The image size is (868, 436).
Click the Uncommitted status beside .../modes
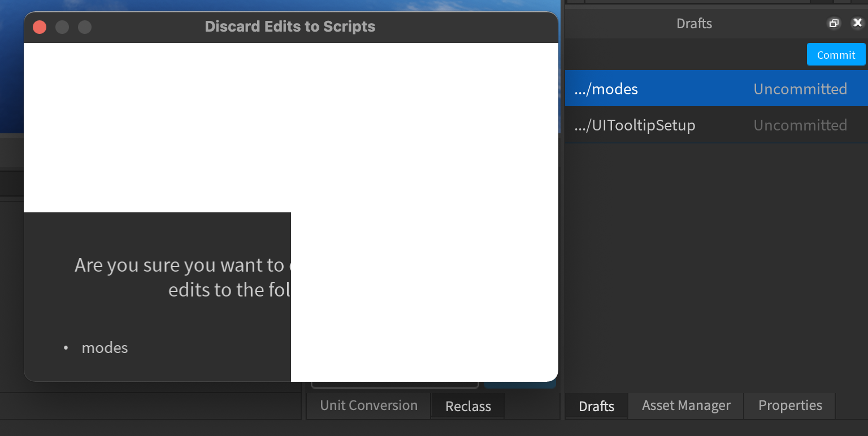coord(800,89)
